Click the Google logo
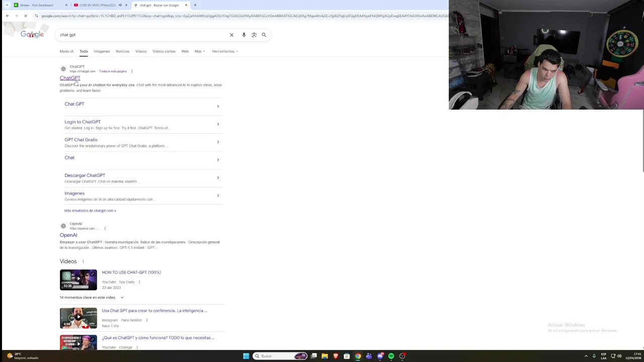 coord(32,34)
